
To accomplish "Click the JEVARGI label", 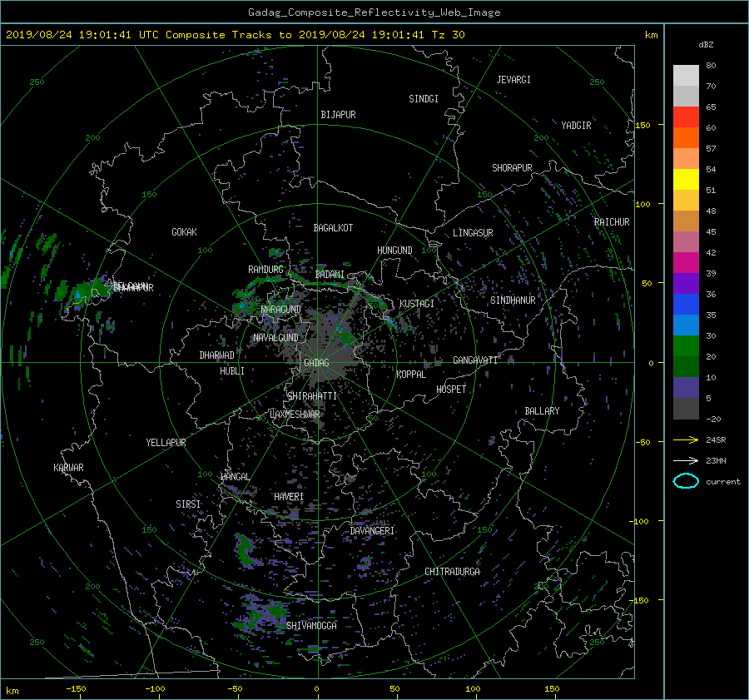I will tap(513, 80).
